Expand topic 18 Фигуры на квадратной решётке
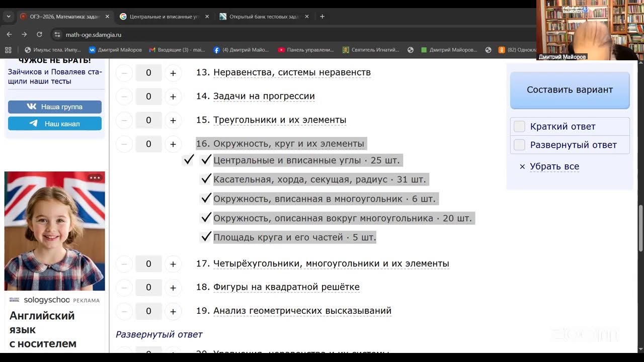Image resolution: width=644 pixels, height=362 pixels. 286,287
